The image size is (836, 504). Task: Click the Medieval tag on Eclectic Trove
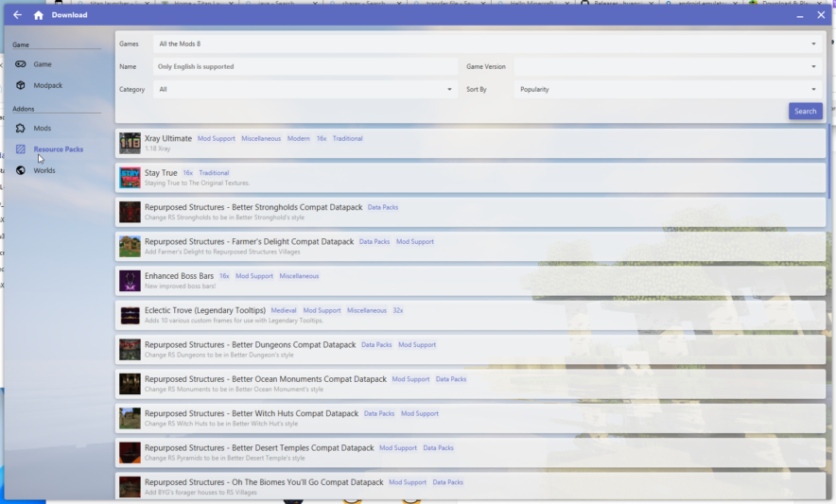click(x=284, y=310)
